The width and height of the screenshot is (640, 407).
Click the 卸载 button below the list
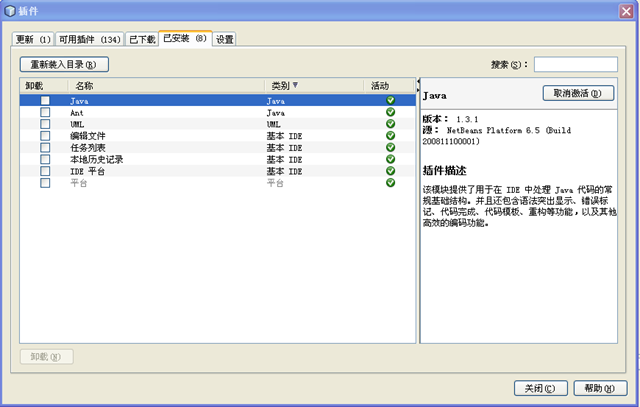[47, 357]
